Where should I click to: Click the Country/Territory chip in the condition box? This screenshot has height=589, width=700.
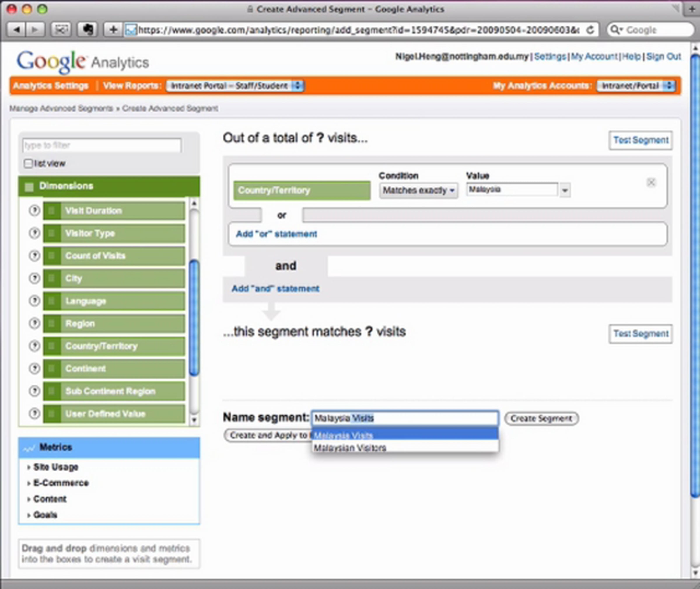tap(302, 190)
